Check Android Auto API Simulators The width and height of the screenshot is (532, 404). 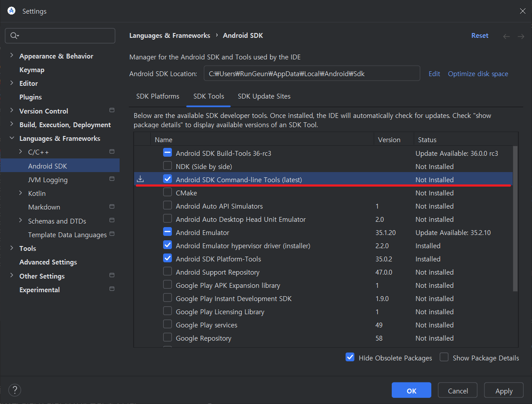tap(168, 206)
